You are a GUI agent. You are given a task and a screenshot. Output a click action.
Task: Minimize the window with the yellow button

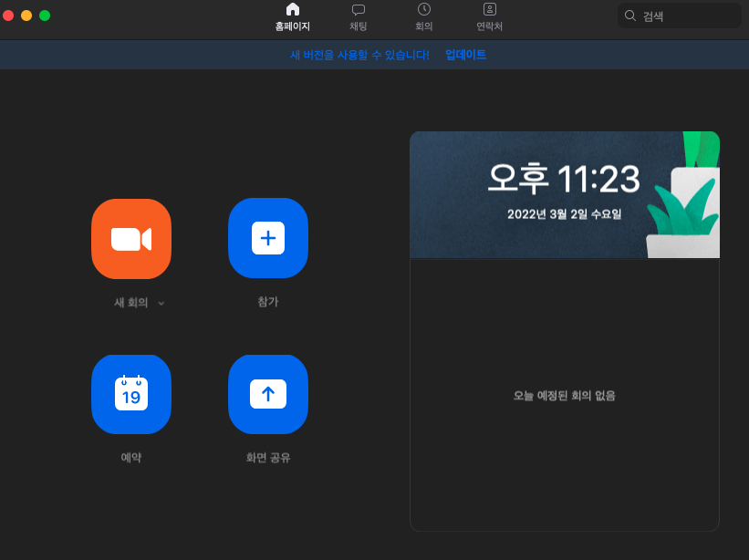(x=26, y=16)
